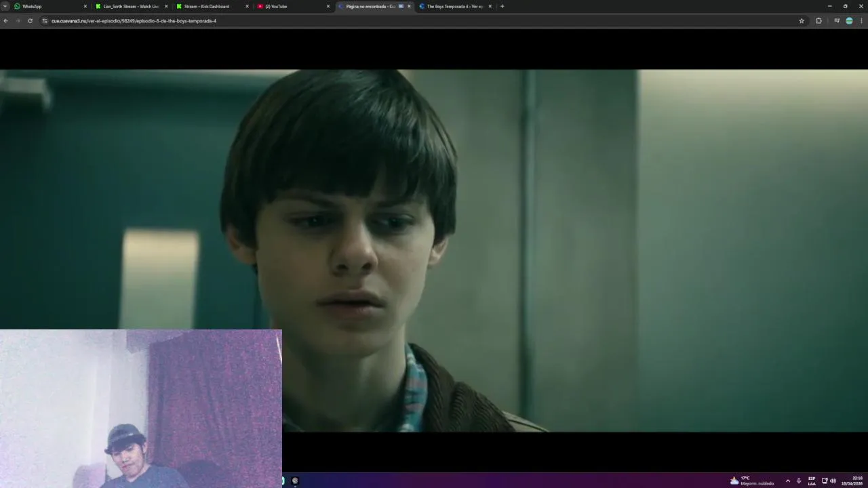View site information icon in address bar

point(45,21)
